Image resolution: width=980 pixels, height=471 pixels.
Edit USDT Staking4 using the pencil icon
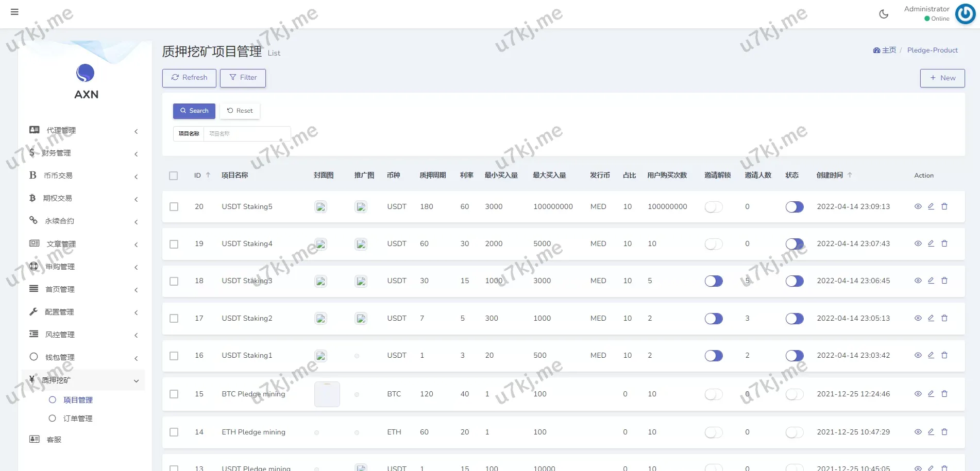(931, 243)
